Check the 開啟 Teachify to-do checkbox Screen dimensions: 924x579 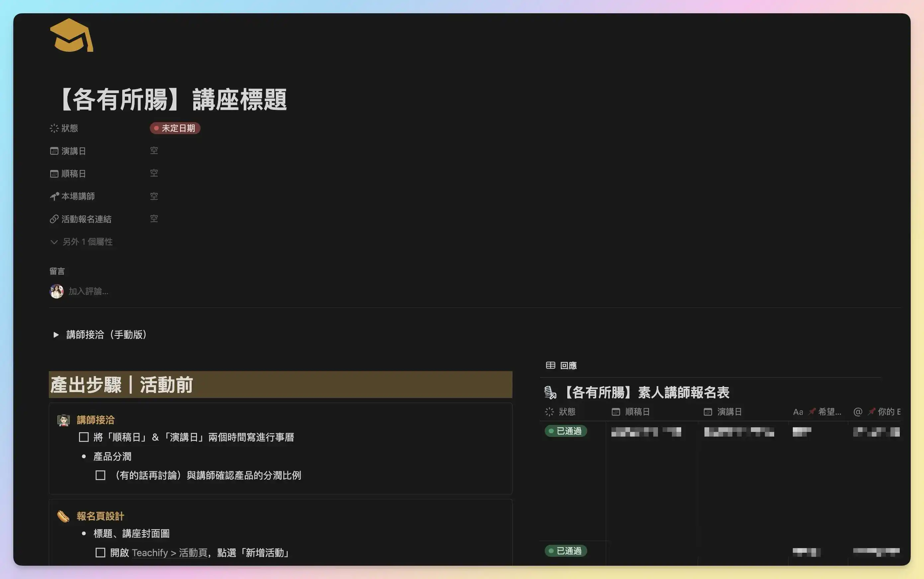tap(100, 552)
